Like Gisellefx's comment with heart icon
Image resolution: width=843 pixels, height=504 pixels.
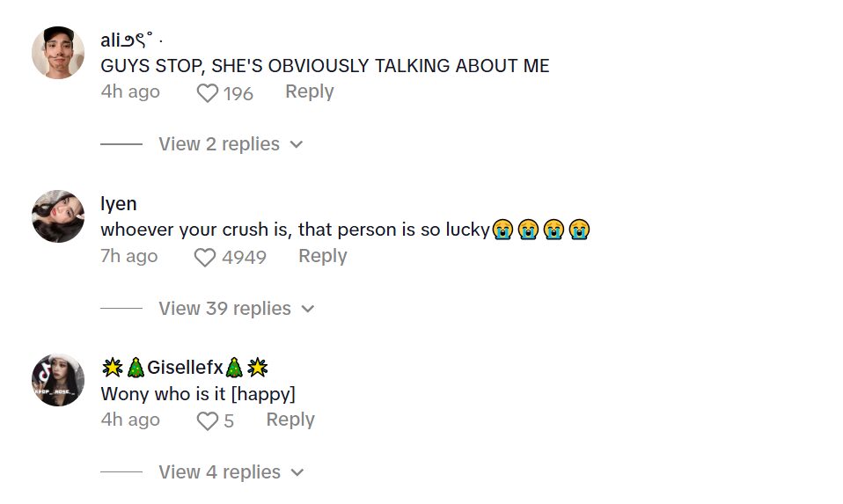(207, 421)
